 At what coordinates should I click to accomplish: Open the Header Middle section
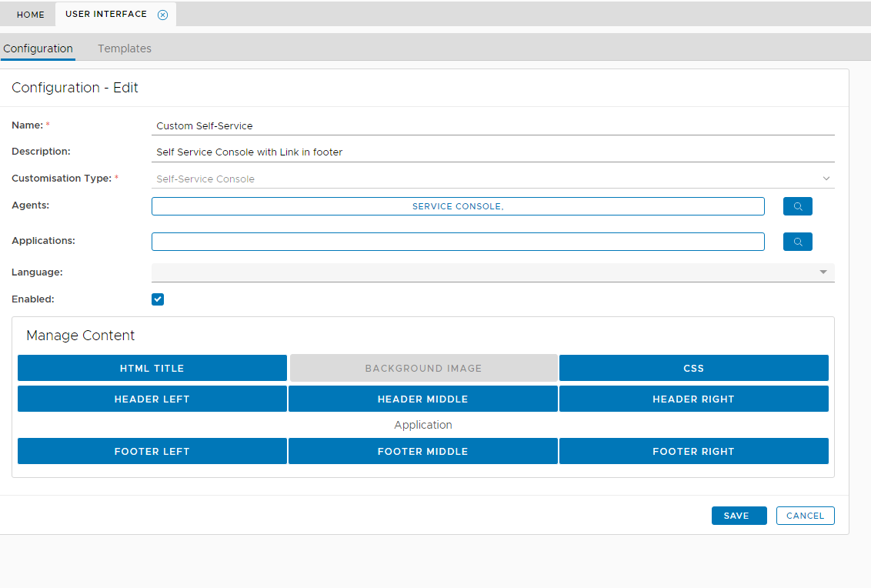[422, 399]
